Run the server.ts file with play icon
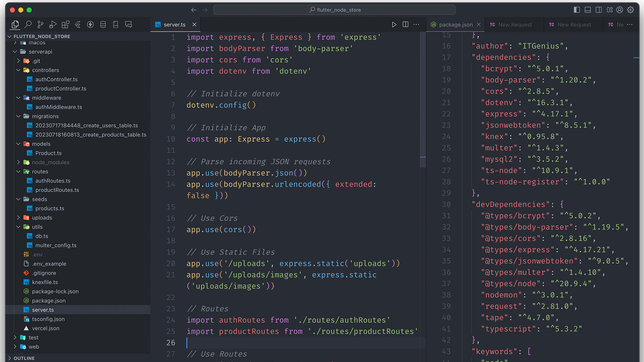 point(394,24)
